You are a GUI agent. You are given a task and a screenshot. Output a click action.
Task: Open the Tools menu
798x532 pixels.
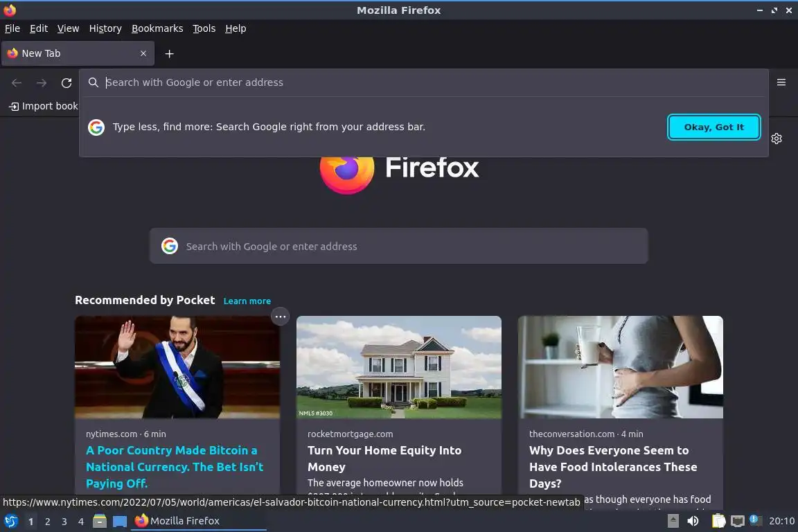tap(204, 28)
